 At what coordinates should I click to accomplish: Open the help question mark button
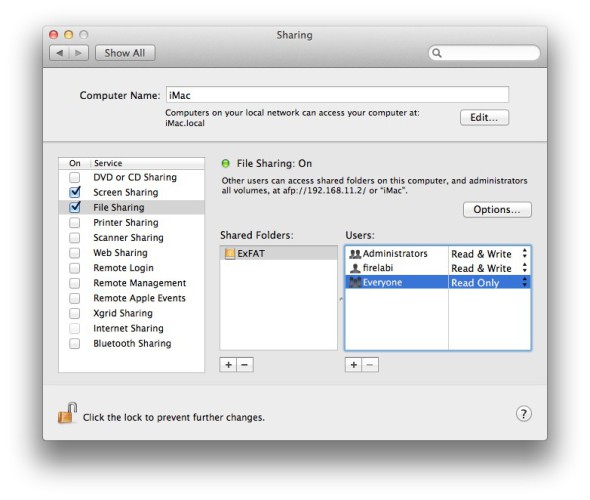click(523, 413)
